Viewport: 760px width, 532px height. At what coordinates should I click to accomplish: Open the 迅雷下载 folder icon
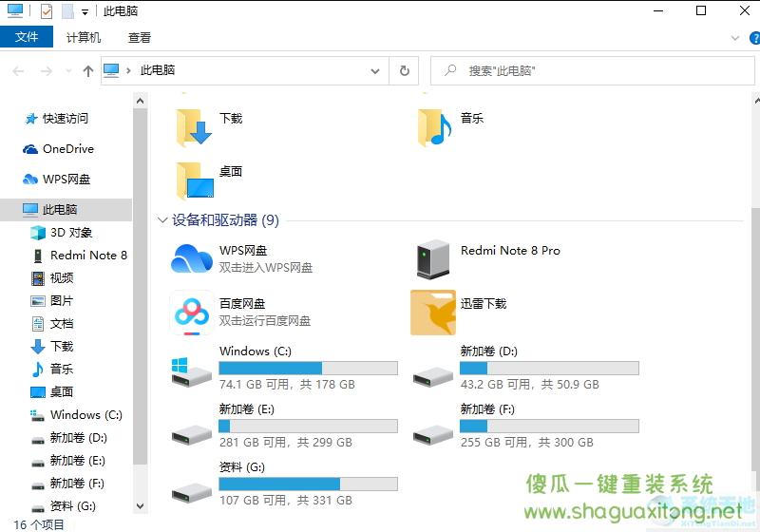pyautogui.click(x=433, y=313)
